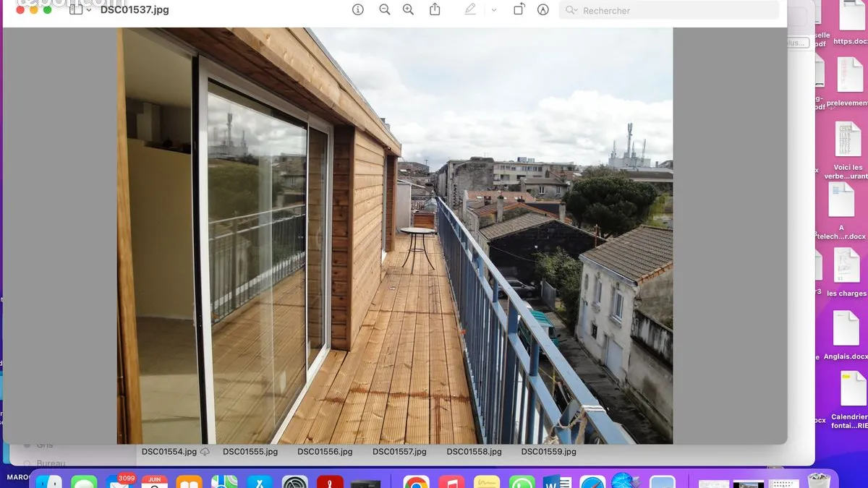The height and width of the screenshot is (488, 868).
Task: Open Messages from the Dock
Action: (x=84, y=483)
